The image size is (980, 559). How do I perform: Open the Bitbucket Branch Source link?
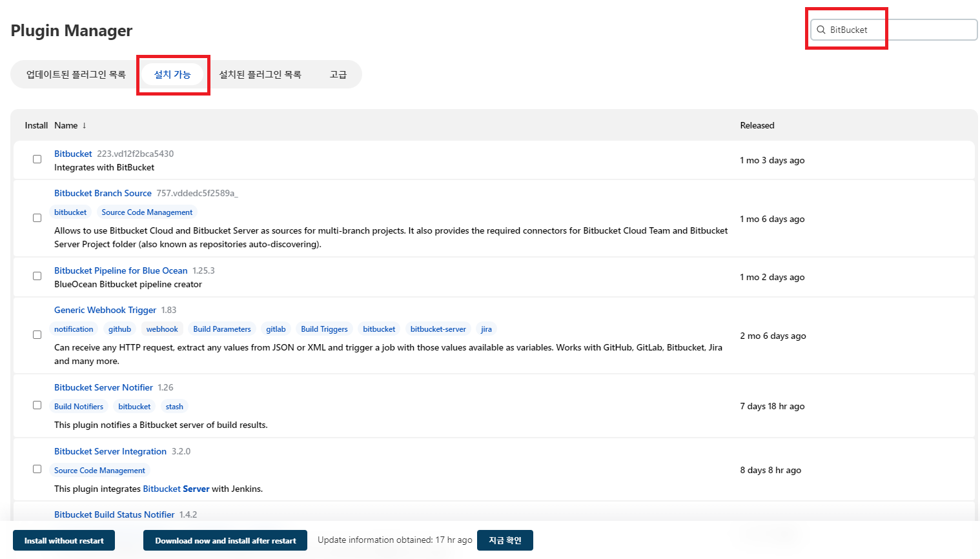point(103,193)
